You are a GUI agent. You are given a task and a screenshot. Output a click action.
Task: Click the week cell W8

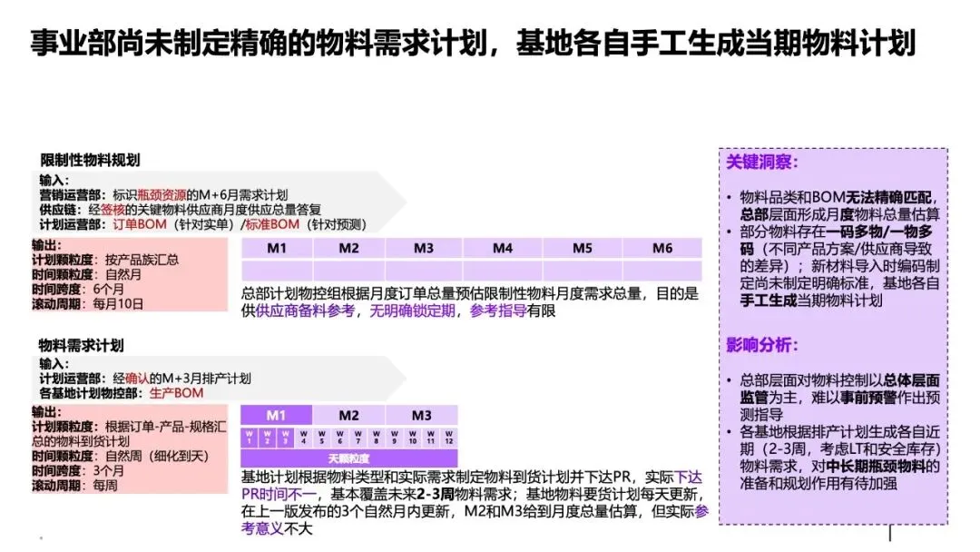click(377, 437)
